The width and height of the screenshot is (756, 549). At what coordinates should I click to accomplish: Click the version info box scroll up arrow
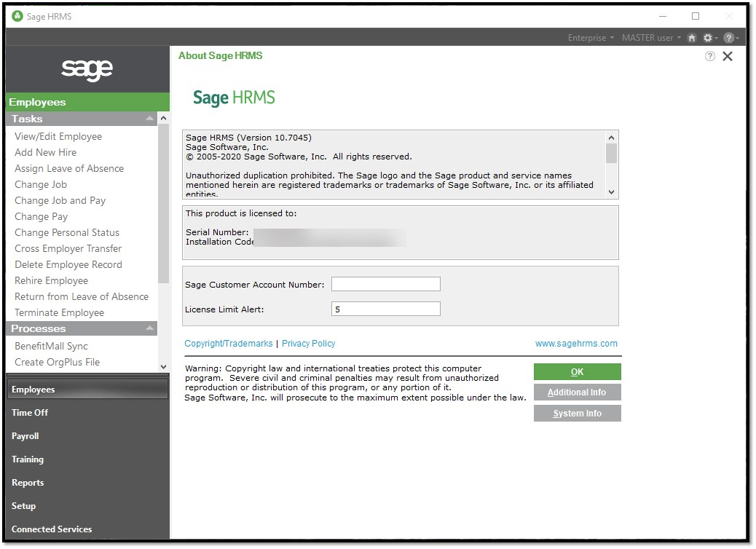pos(611,138)
